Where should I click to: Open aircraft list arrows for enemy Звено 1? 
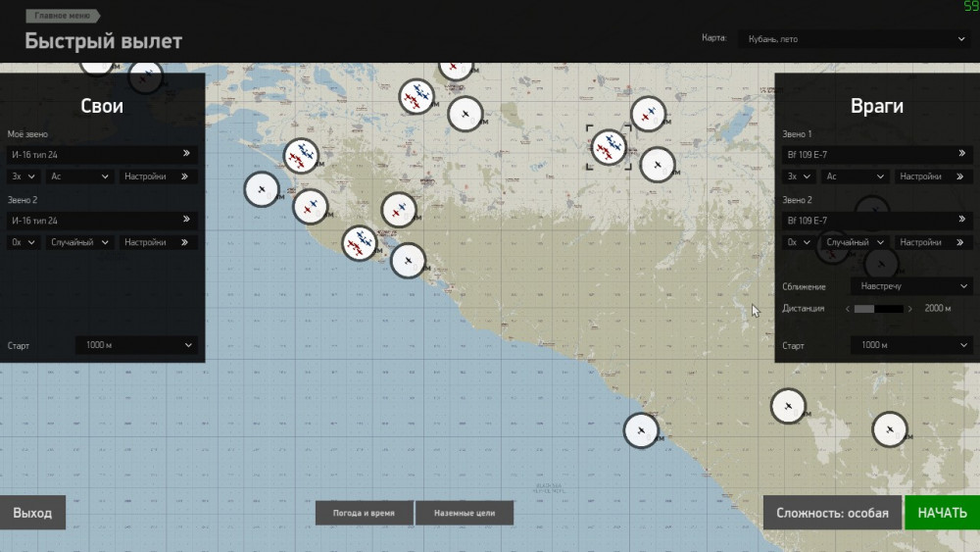[x=961, y=154]
